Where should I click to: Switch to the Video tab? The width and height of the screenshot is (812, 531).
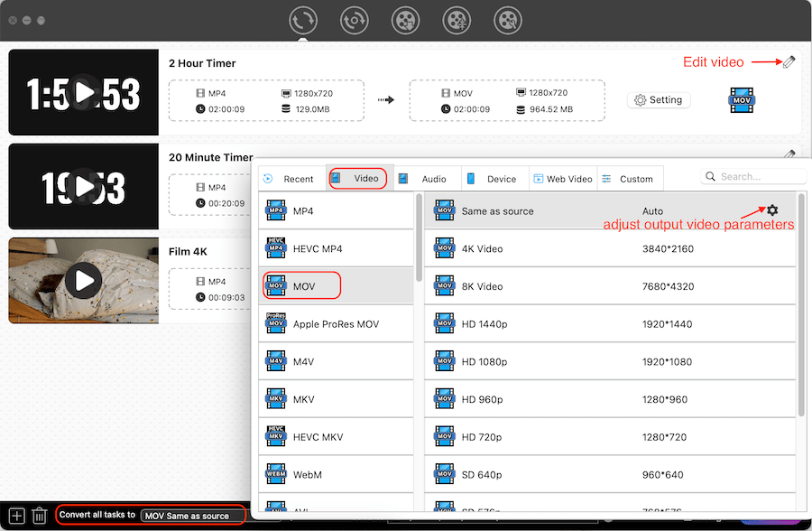coord(358,179)
